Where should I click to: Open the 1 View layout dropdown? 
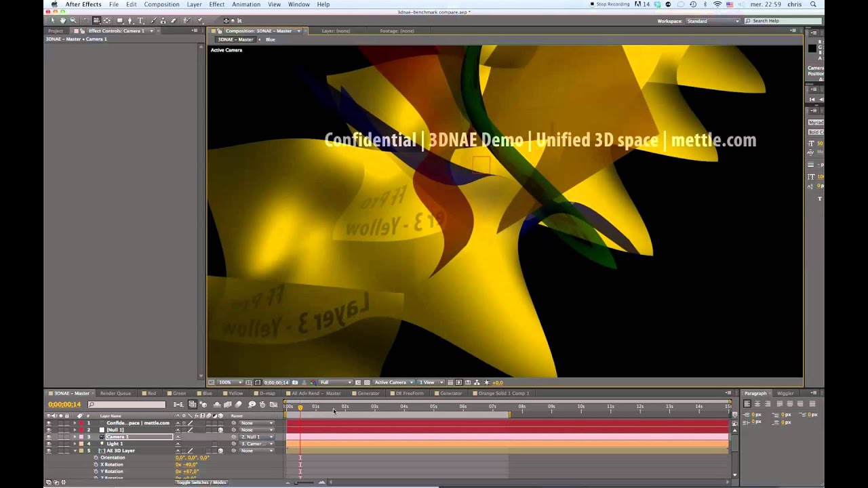[x=431, y=382]
